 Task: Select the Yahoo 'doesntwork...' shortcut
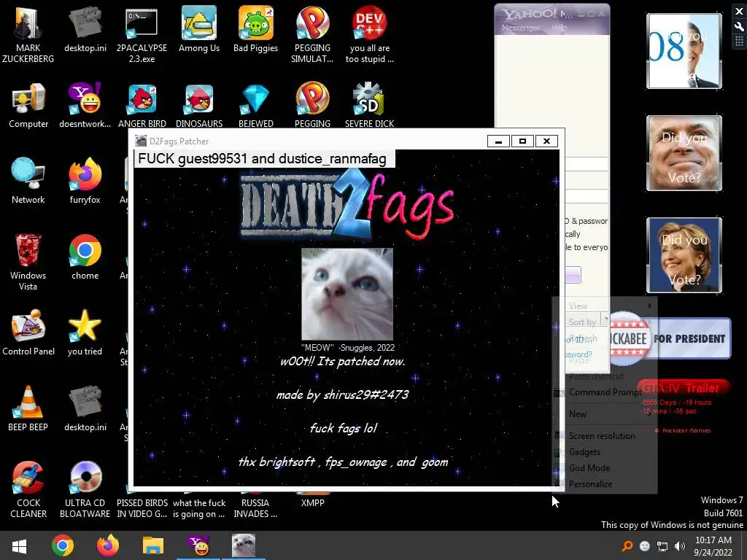[x=85, y=105]
